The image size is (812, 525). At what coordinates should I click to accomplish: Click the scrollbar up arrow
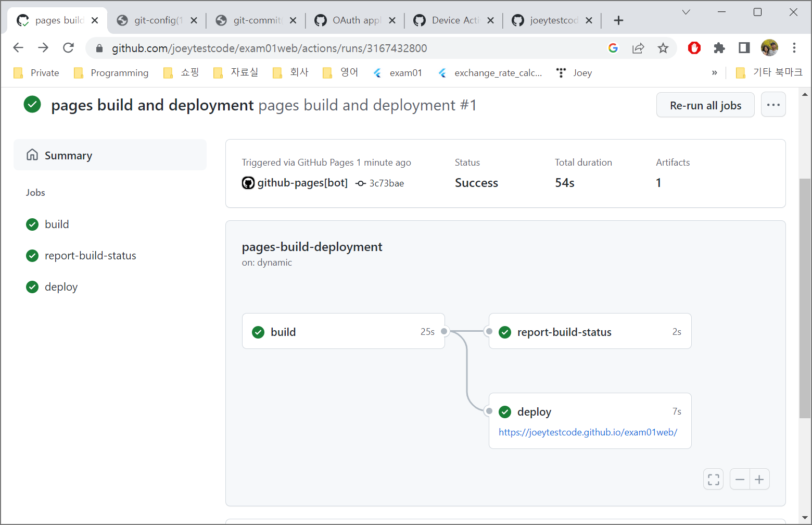coord(805,94)
